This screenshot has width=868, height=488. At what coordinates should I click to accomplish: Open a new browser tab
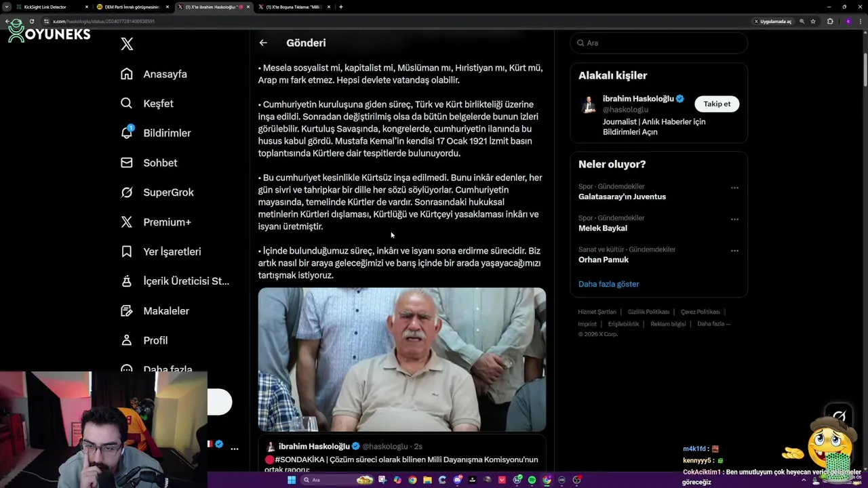pyautogui.click(x=340, y=7)
